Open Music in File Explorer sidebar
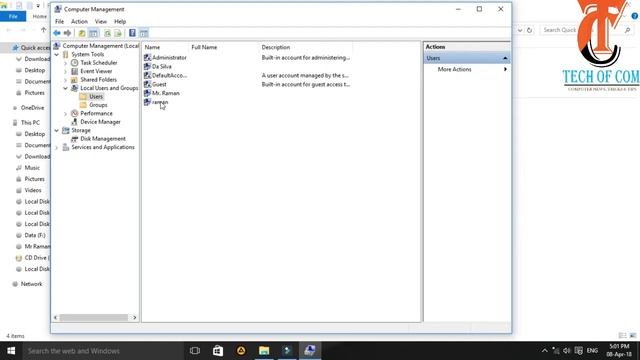Screen dimensions: 640x360 [32, 168]
